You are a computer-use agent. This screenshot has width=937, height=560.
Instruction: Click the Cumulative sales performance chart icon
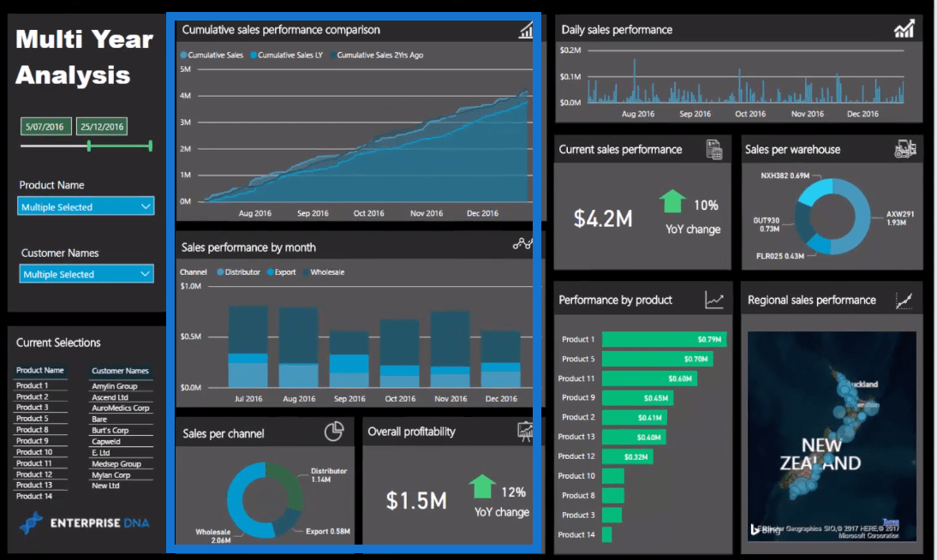click(526, 30)
